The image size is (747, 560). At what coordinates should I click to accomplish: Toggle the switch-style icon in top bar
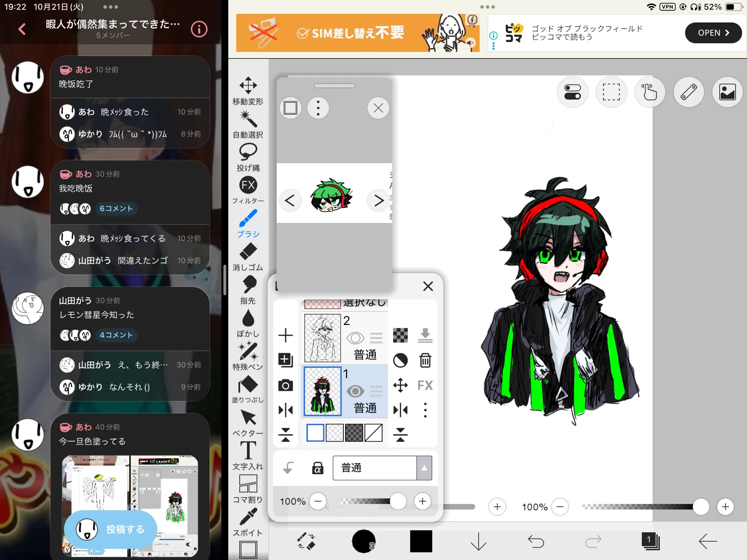click(572, 92)
